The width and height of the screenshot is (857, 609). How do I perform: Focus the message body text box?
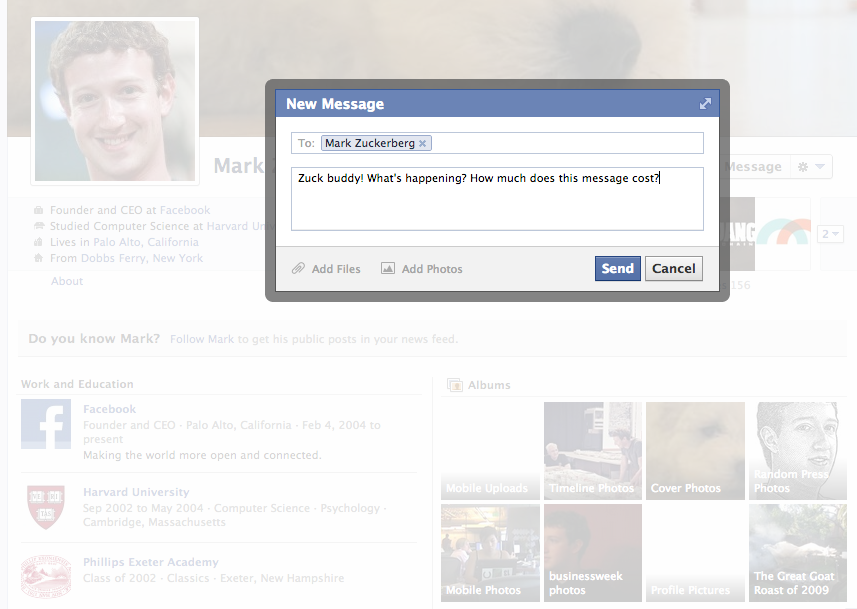point(497,199)
